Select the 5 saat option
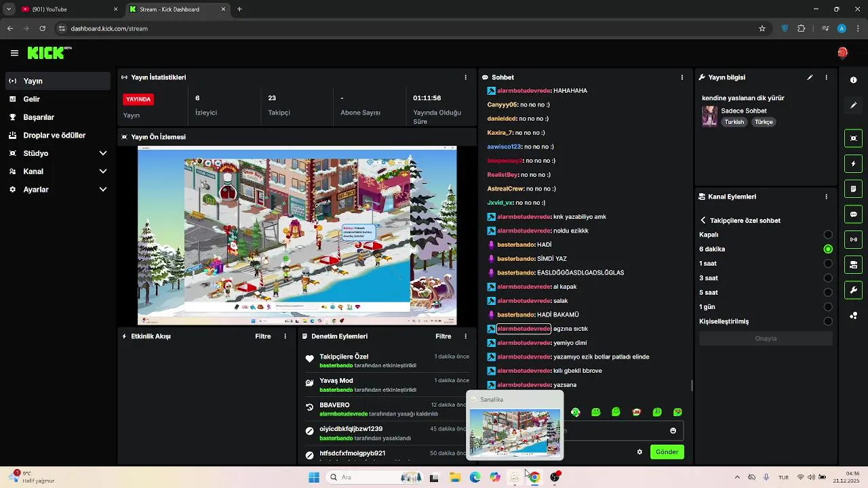This screenshot has height=488, width=868. click(x=766, y=293)
